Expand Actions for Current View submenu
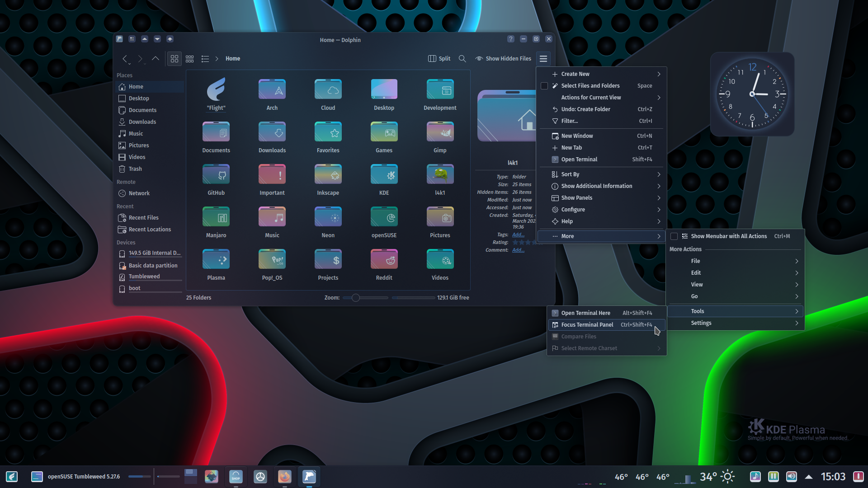This screenshot has height=488, width=868. click(x=602, y=98)
